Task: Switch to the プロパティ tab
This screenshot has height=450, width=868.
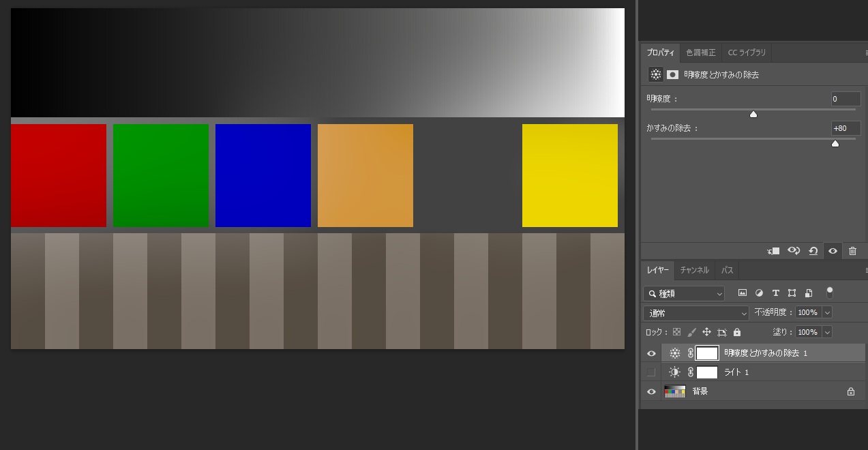Action: coord(660,52)
